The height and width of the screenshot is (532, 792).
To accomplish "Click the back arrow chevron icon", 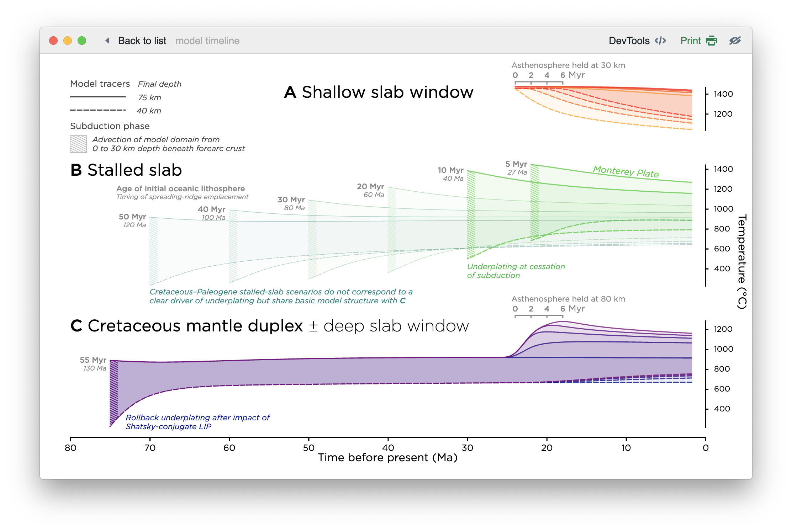I will click(107, 41).
